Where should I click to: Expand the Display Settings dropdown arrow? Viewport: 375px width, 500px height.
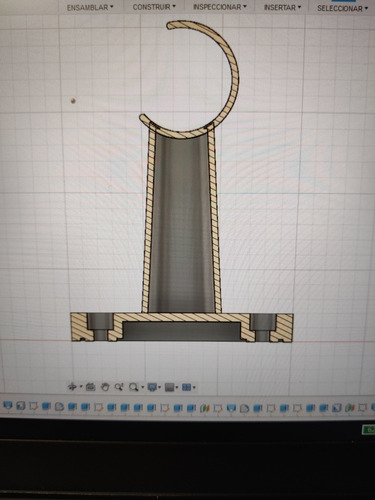160,387
